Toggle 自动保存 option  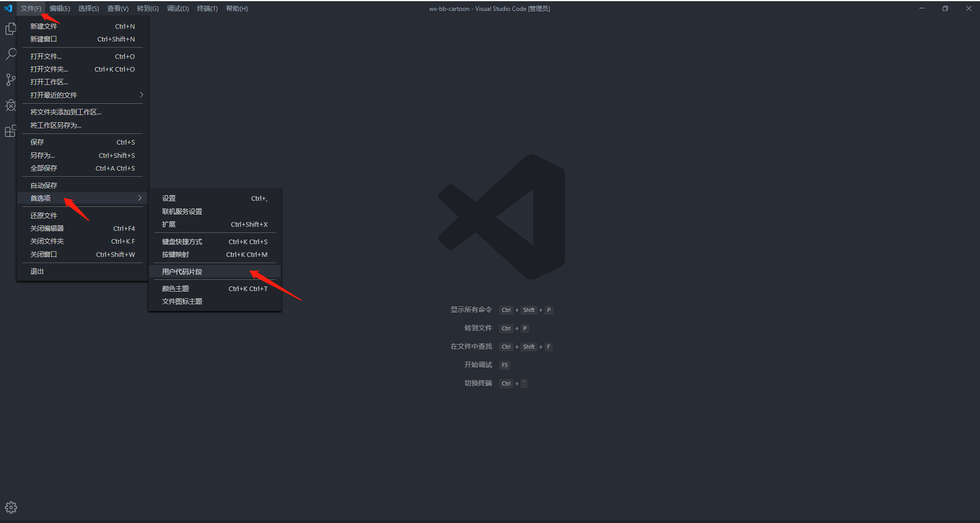82,186
